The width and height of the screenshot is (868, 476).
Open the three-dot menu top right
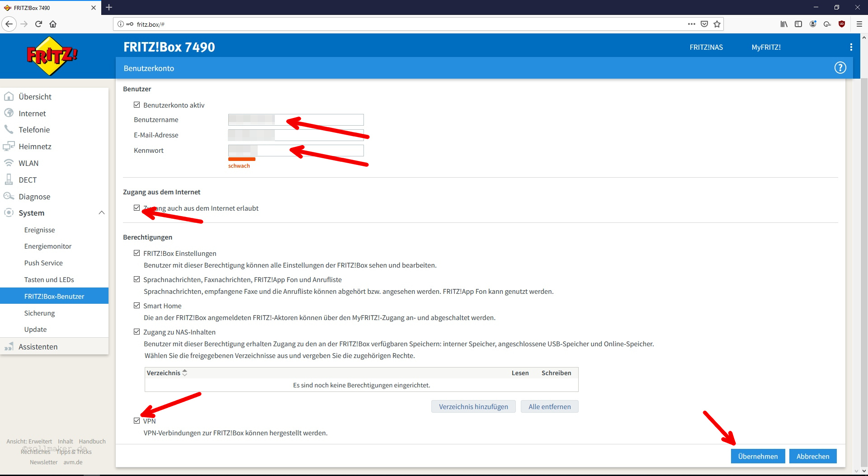pos(851,47)
